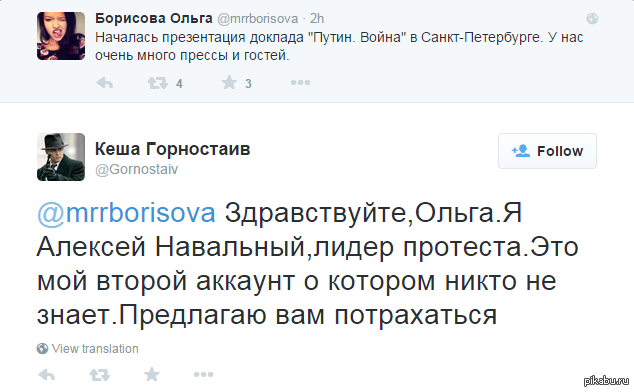Open more options on Gornostaiv's tweet

[x=203, y=375]
